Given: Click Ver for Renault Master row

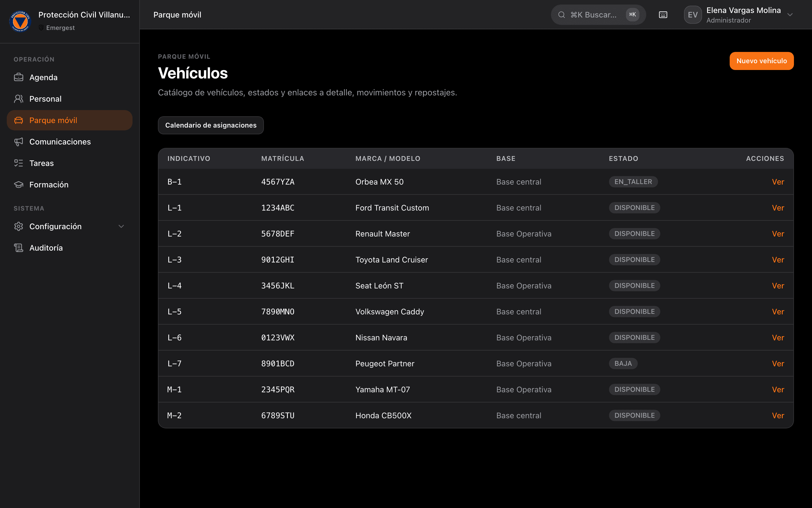Looking at the screenshot, I should 778,234.
